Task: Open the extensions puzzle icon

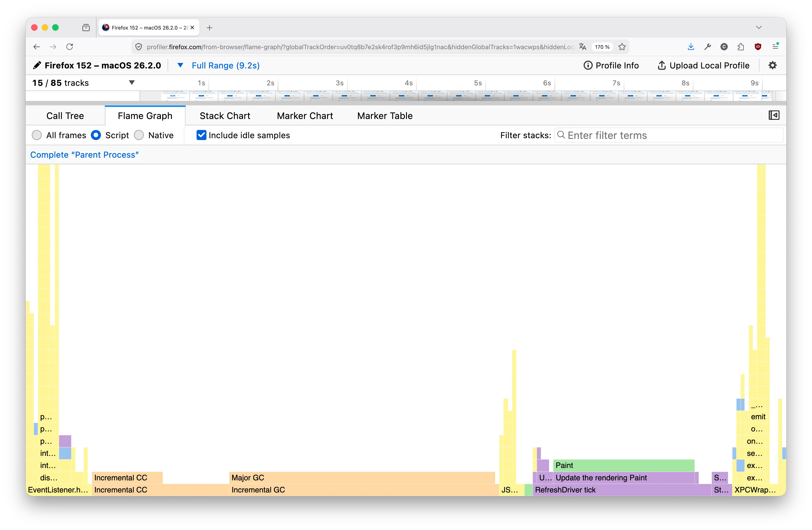Action: (x=741, y=47)
